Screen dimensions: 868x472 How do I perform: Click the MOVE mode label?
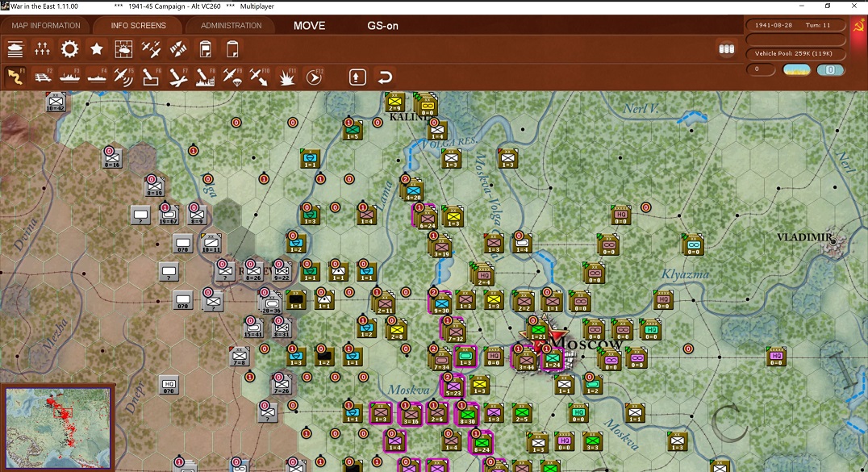[310, 26]
